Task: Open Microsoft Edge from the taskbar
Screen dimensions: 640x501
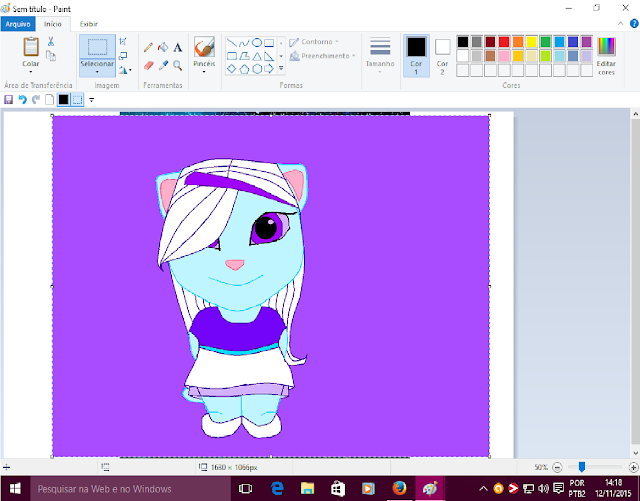Action: point(277,488)
